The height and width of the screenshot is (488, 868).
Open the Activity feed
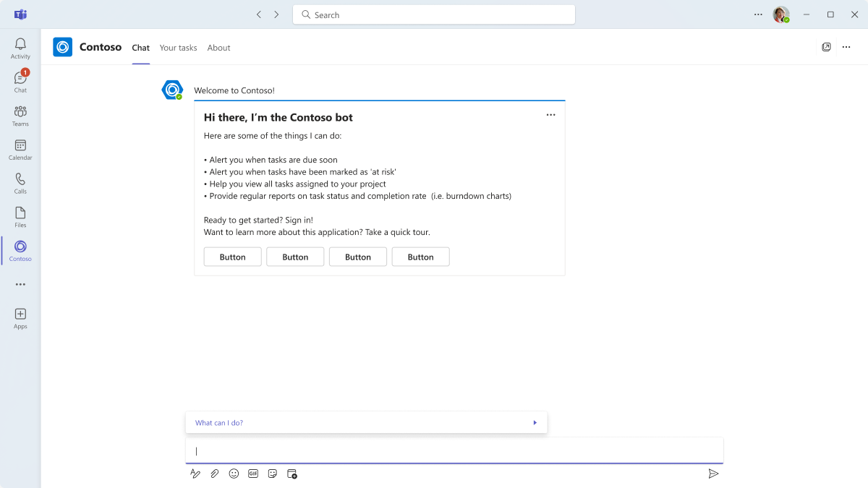point(20,48)
